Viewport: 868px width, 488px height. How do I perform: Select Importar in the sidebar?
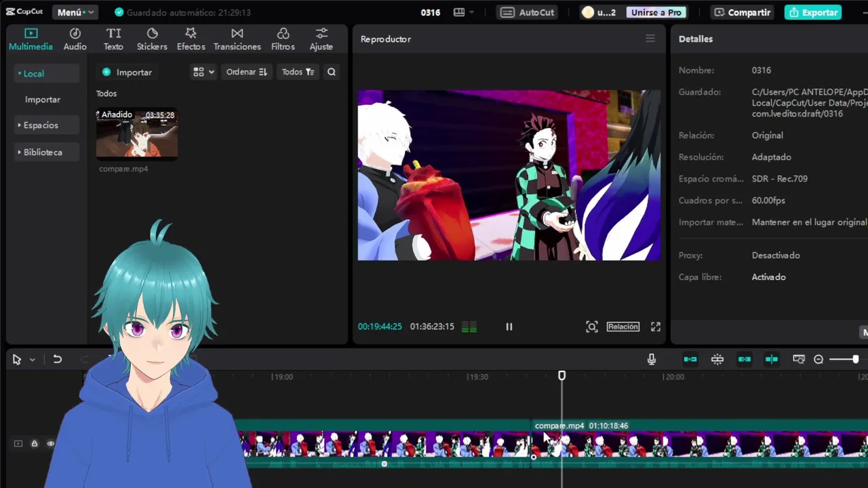(43, 100)
